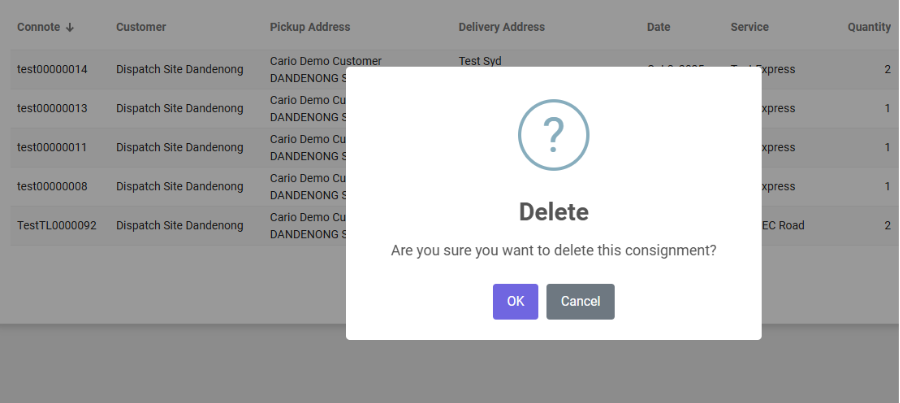The height and width of the screenshot is (403, 900).
Task: Click the delete confirmation message text
Action: pyautogui.click(x=553, y=250)
